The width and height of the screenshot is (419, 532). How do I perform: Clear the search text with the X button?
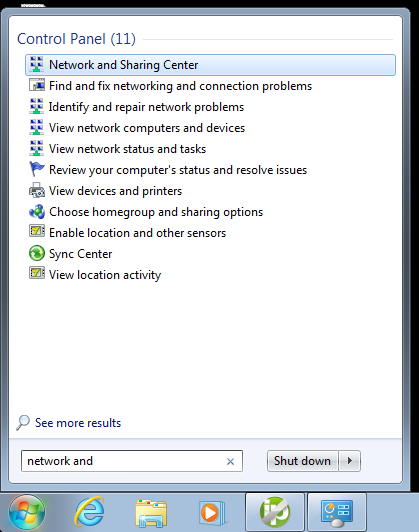click(230, 461)
